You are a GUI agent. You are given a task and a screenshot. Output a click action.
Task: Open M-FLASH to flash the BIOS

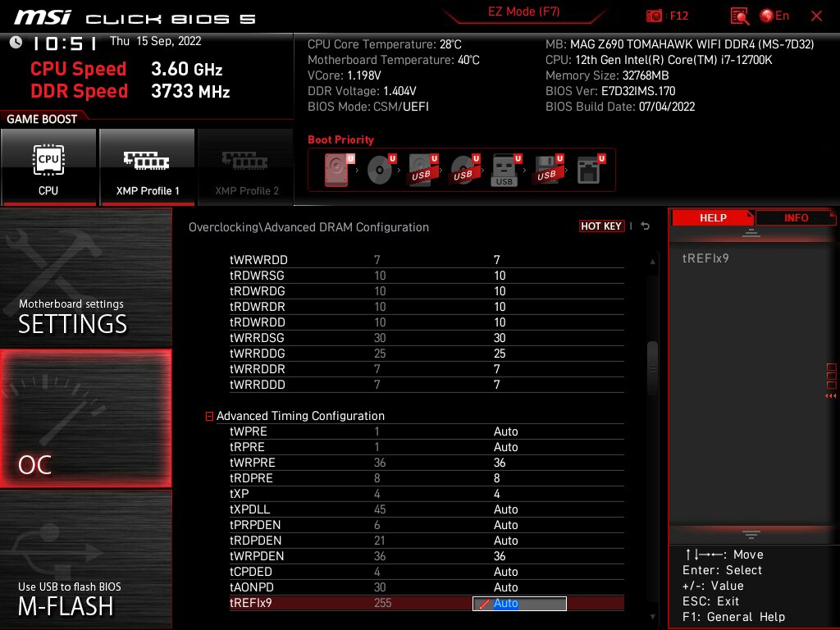click(x=85, y=559)
